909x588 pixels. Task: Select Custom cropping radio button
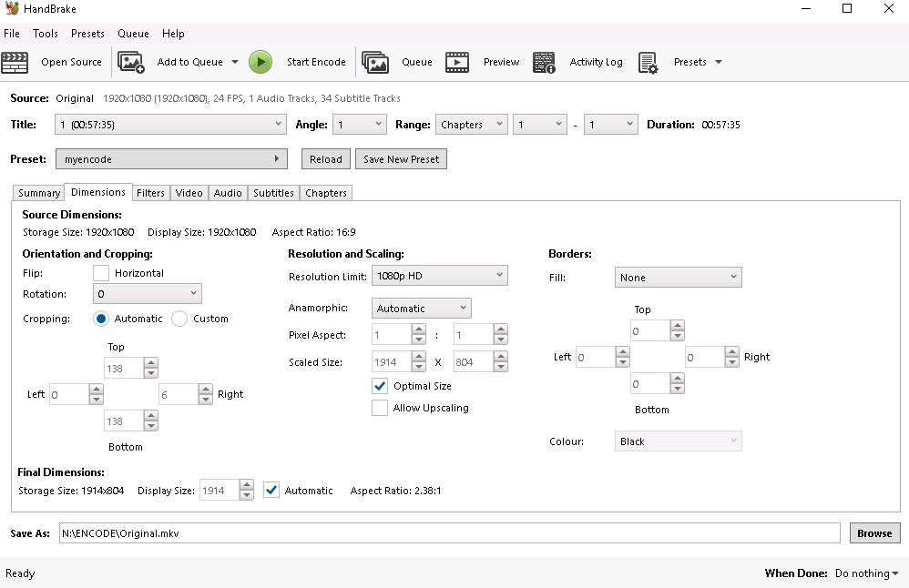[x=179, y=319]
